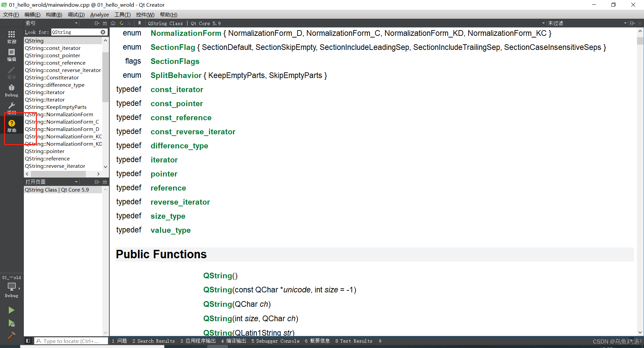The image size is (644, 348).
Task: Switch to the Edit mode icon
Action: 11,55
